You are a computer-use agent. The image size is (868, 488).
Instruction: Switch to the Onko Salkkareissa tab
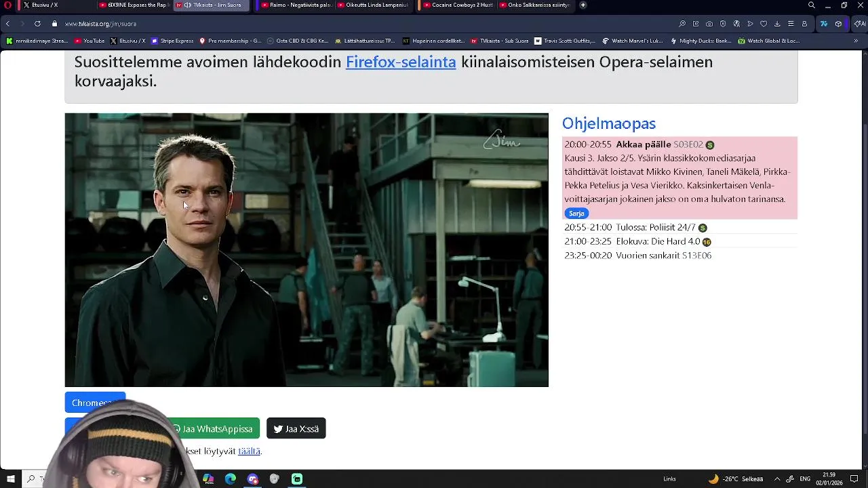(x=534, y=5)
